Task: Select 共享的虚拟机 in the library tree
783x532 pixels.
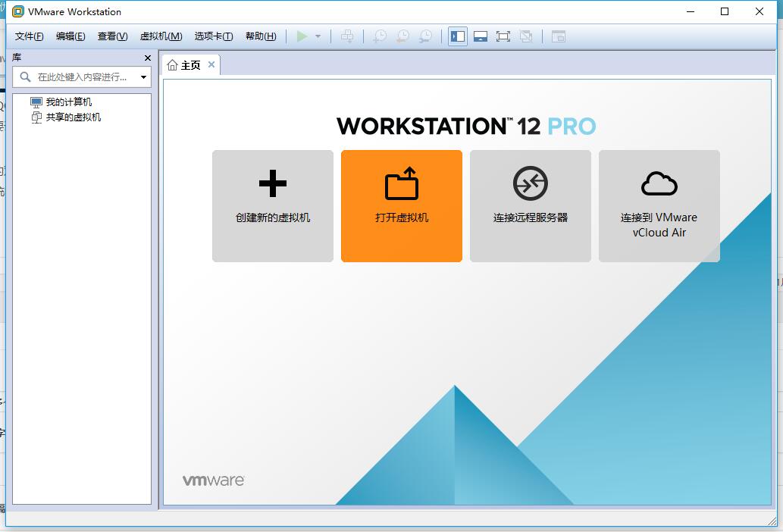Action: pos(74,117)
